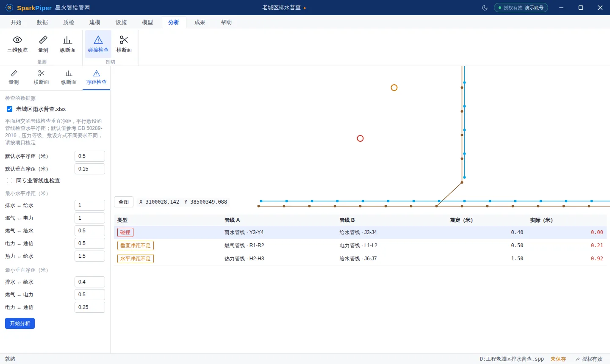Open the 开始 ribbon tab
This screenshot has width=610, height=364.
click(x=16, y=22)
